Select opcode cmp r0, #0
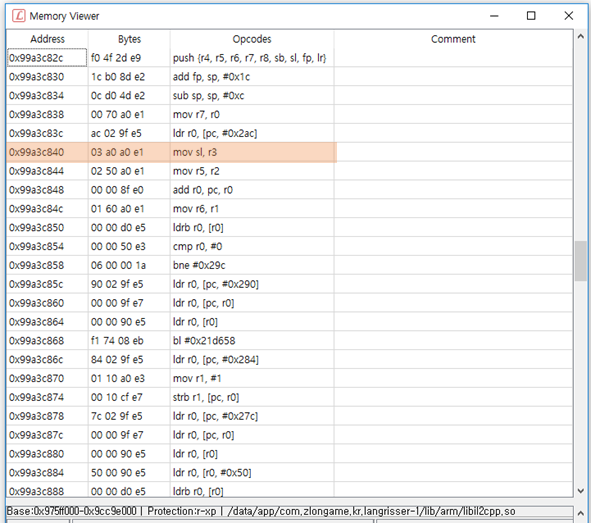The height and width of the screenshot is (523, 591). [x=198, y=246]
